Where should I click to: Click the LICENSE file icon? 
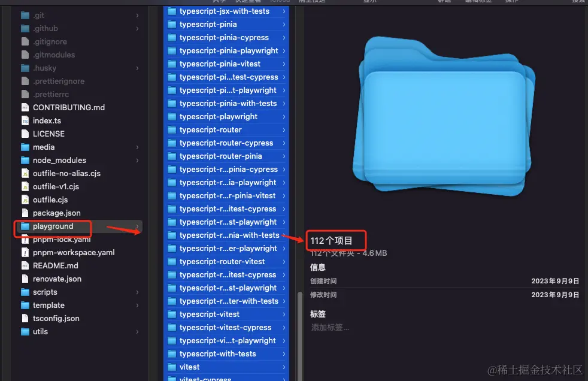click(x=25, y=134)
